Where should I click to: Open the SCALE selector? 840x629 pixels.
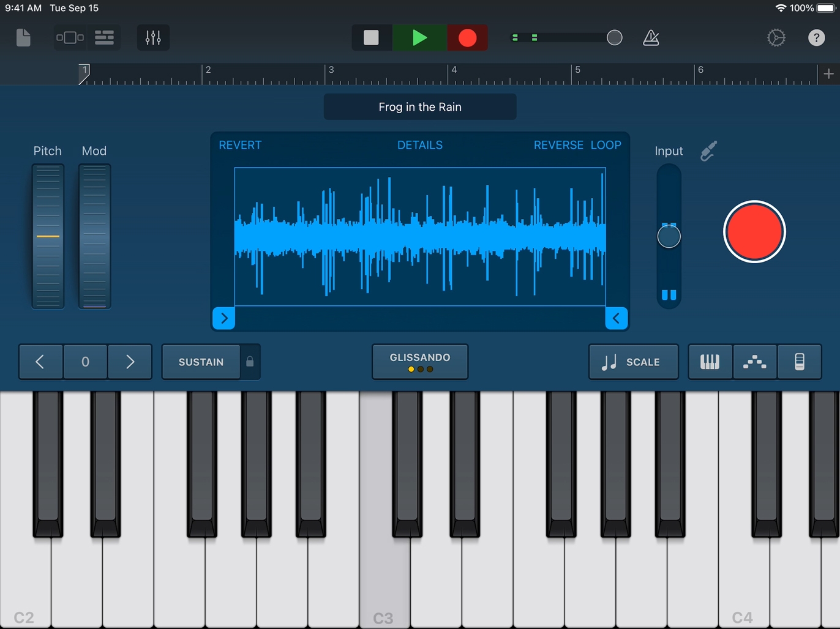634,362
